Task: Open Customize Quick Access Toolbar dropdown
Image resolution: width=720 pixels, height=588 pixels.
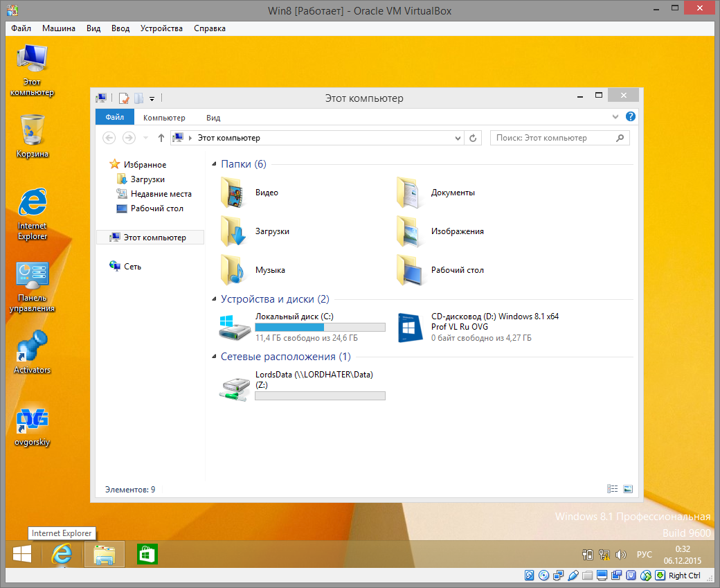Action: [x=152, y=99]
